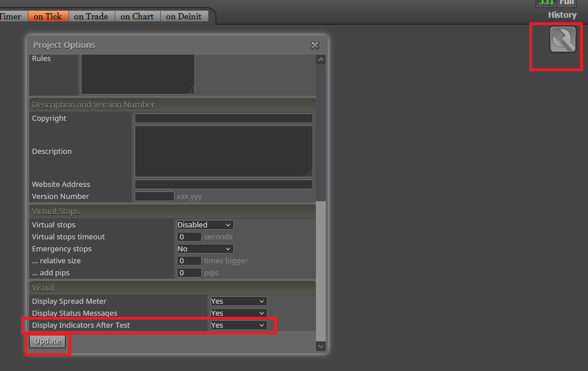Click the dialog vertical scrollbar thumb

click(321, 271)
